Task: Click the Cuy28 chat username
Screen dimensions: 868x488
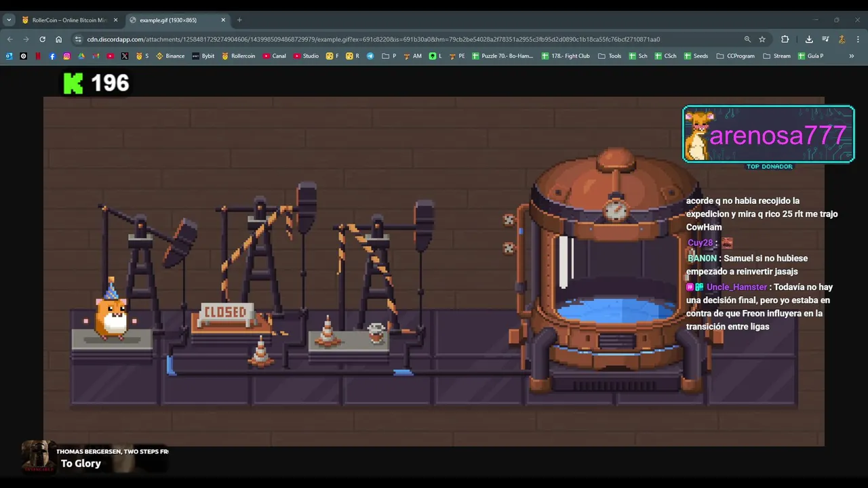Action: 700,243
